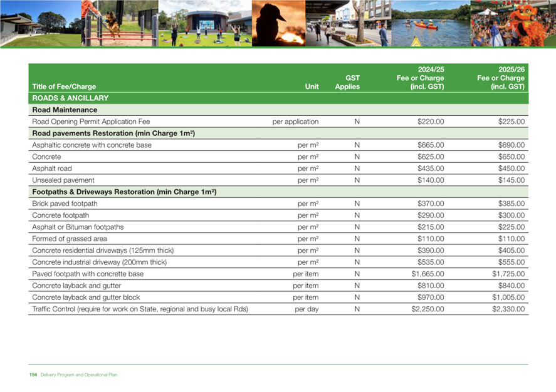
Task: Click the $385.00 fee value
Action: [x=511, y=204]
